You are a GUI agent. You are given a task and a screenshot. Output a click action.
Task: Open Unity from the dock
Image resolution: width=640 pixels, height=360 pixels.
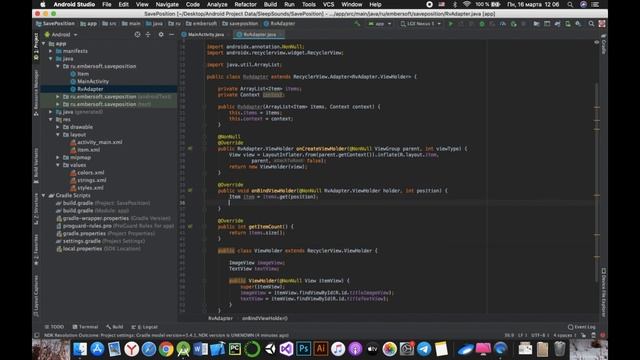[x=269, y=349]
